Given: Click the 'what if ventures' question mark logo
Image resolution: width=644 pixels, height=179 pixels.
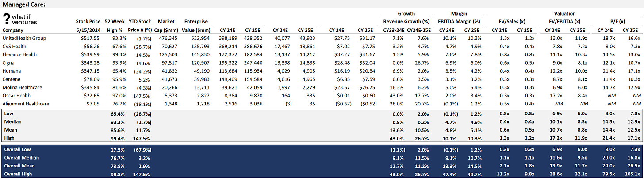Looking at the screenshot, I should point(7,19).
